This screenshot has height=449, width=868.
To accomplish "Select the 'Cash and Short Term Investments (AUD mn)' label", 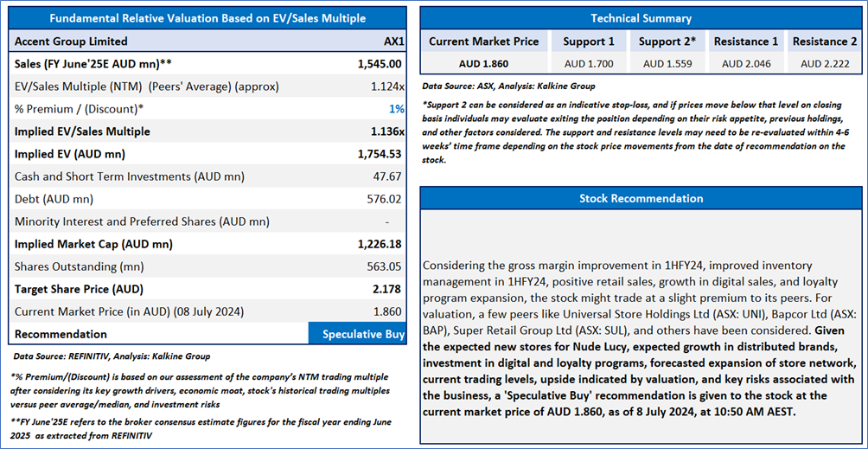I will pyautogui.click(x=130, y=176).
